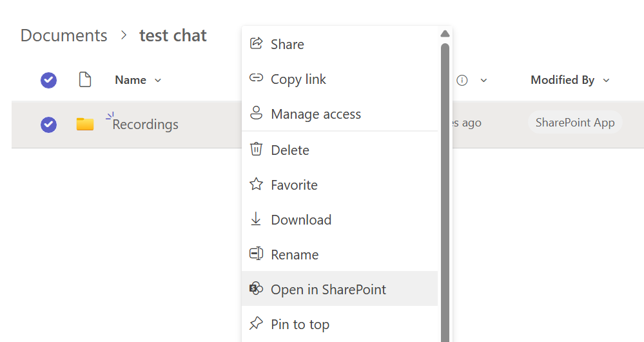Go to Documents breadcrumb link
The width and height of the screenshot is (644, 342).
tap(64, 35)
